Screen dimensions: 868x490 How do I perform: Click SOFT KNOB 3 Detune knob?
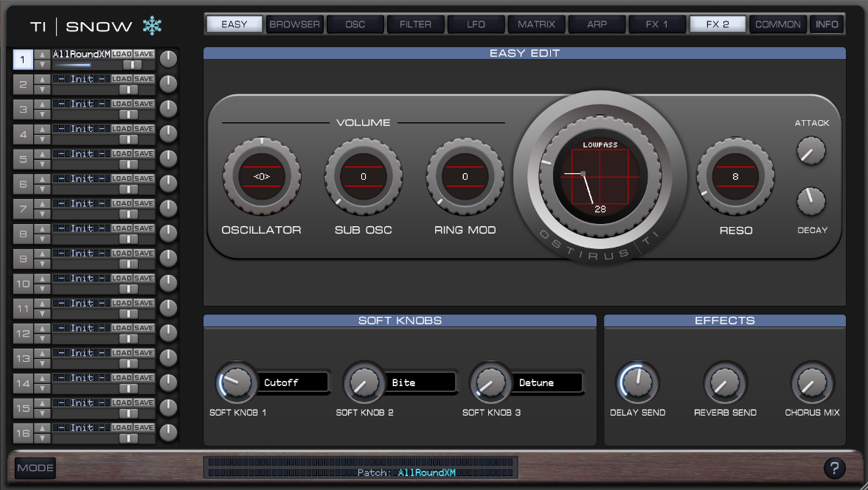[x=490, y=382]
